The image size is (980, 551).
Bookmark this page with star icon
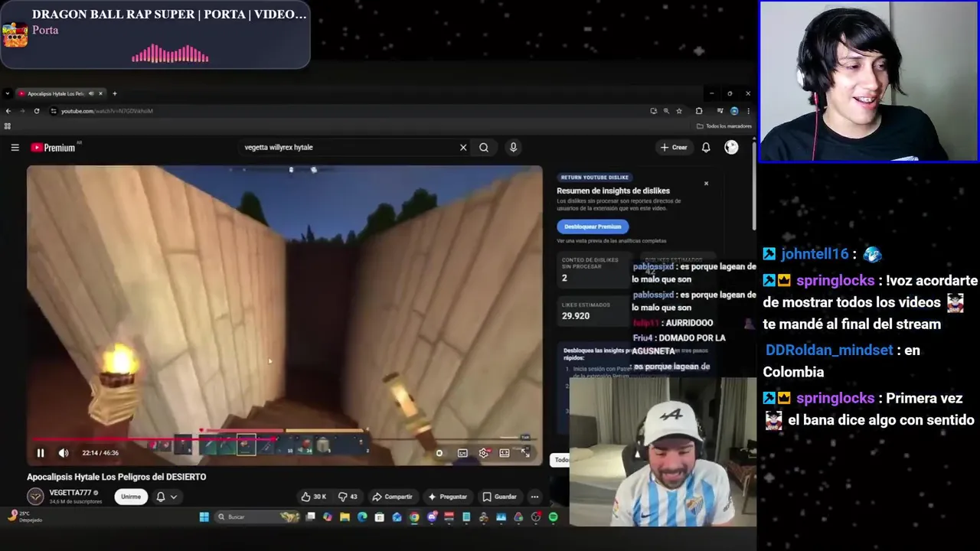[x=679, y=111]
